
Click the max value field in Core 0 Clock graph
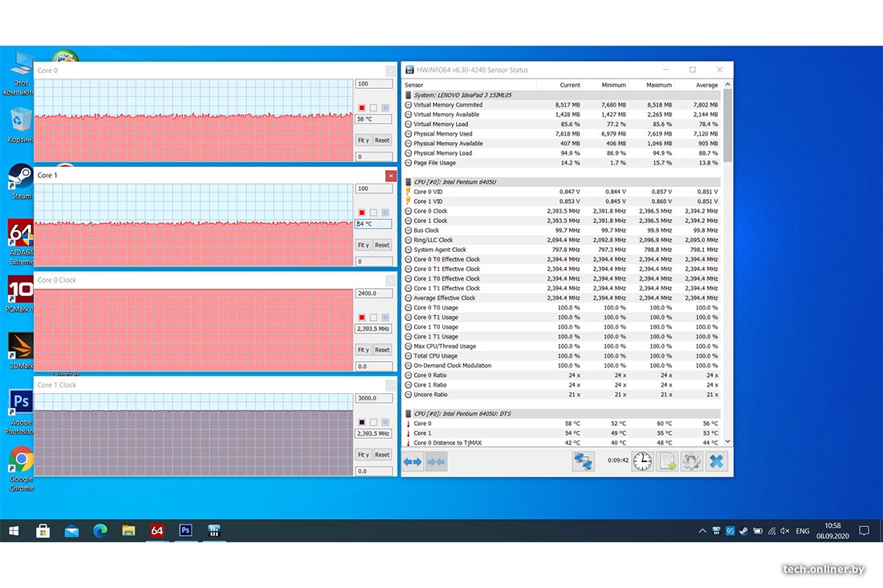[x=373, y=294]
